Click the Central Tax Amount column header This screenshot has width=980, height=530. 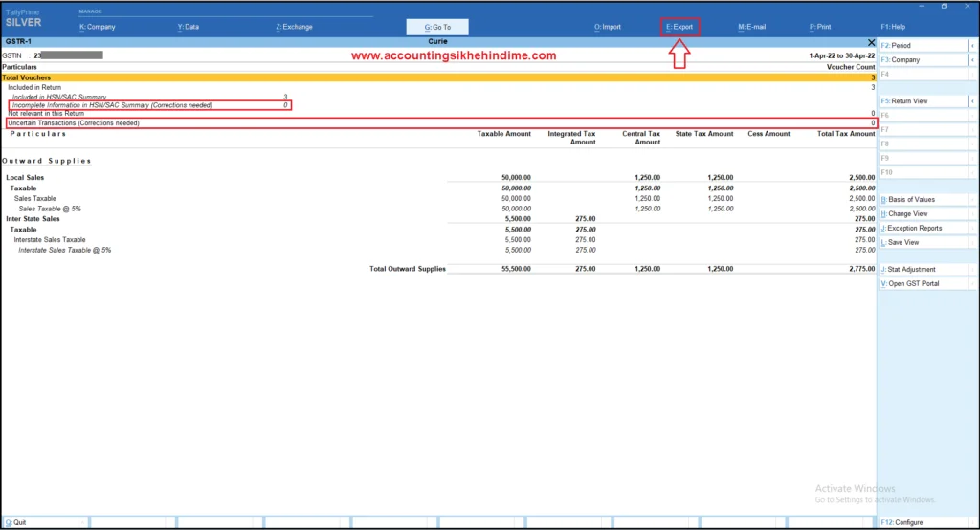click(x=641, y=138)
